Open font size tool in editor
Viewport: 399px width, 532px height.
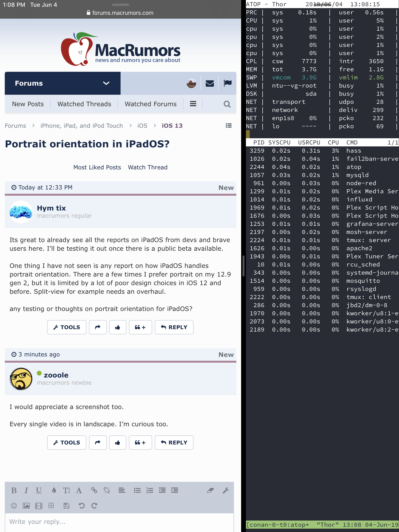(66, 490)
